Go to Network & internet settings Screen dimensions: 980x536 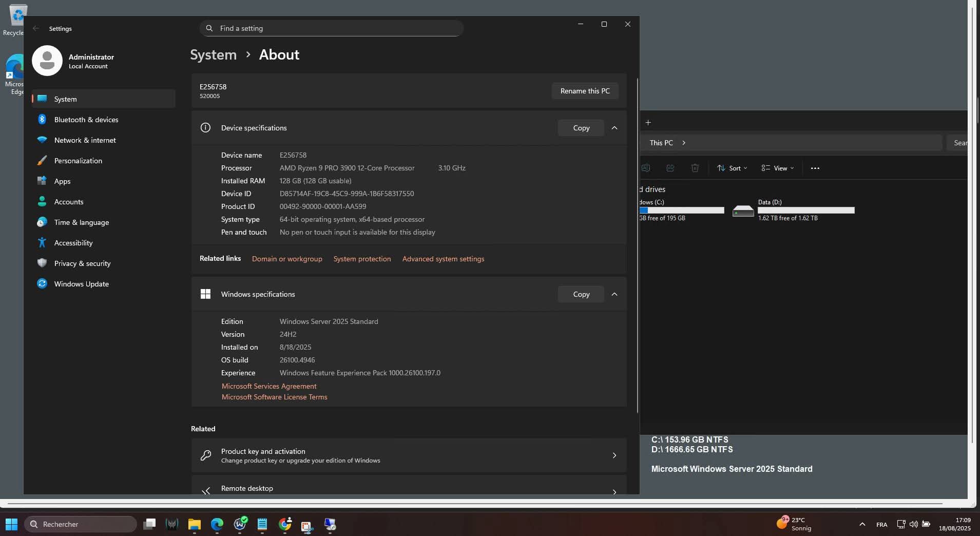103,140
